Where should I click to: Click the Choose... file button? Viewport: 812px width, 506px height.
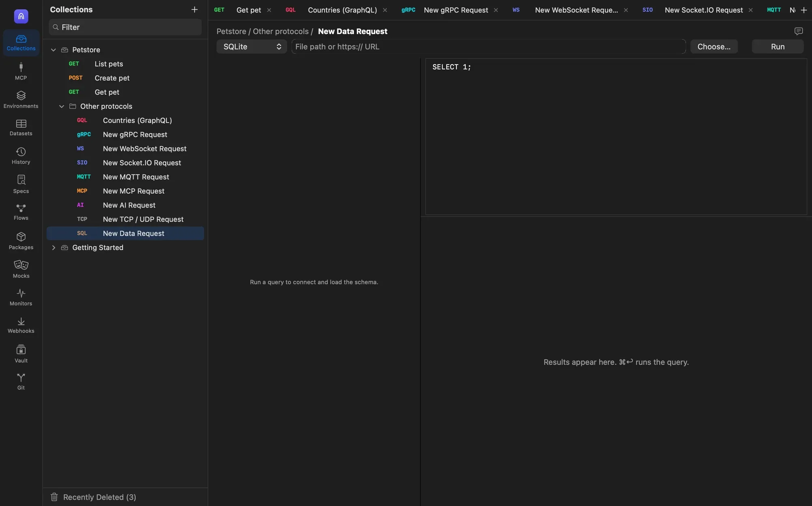(714, 47)
